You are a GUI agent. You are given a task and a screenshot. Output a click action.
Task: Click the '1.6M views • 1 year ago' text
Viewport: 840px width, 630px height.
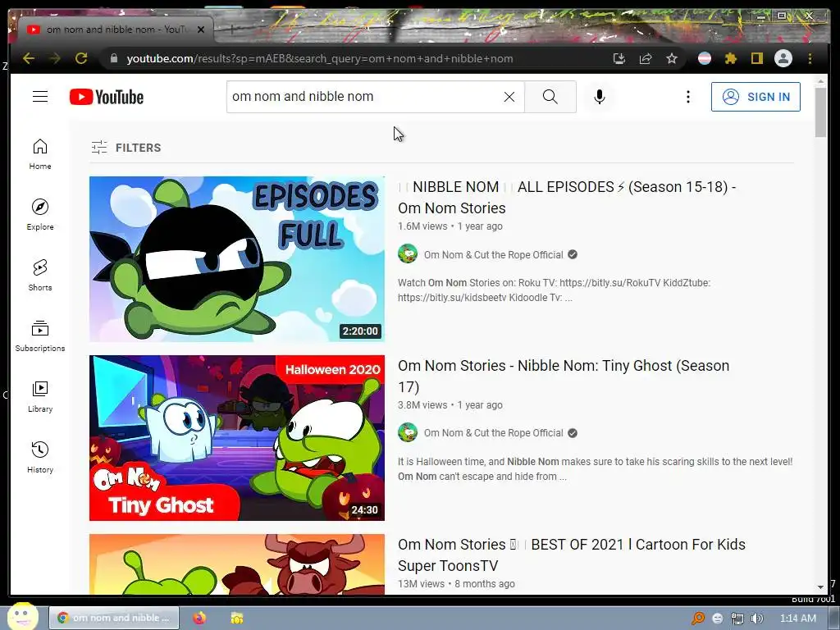pos(450,226)
